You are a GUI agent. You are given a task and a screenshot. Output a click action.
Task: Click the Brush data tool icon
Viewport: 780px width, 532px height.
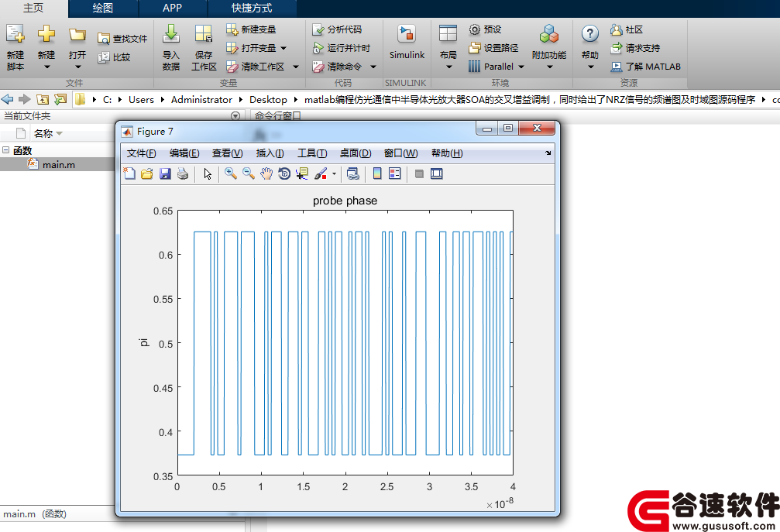pos(321,173)
